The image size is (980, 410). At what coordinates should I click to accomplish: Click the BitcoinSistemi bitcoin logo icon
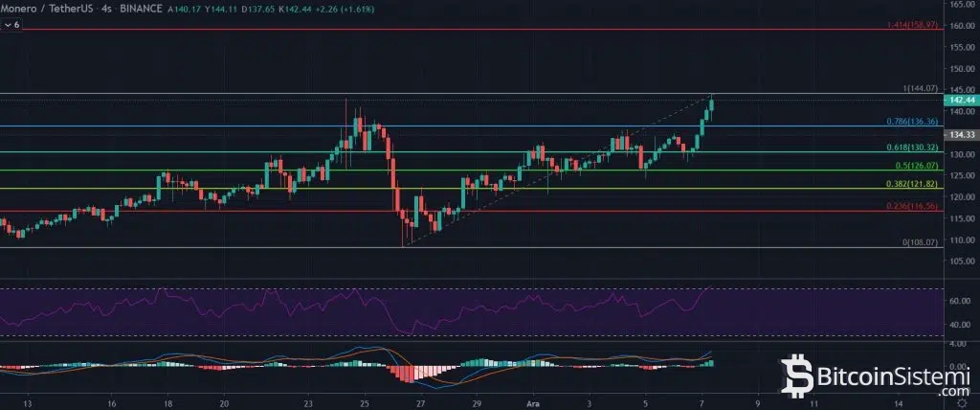(x=795, y=376)
